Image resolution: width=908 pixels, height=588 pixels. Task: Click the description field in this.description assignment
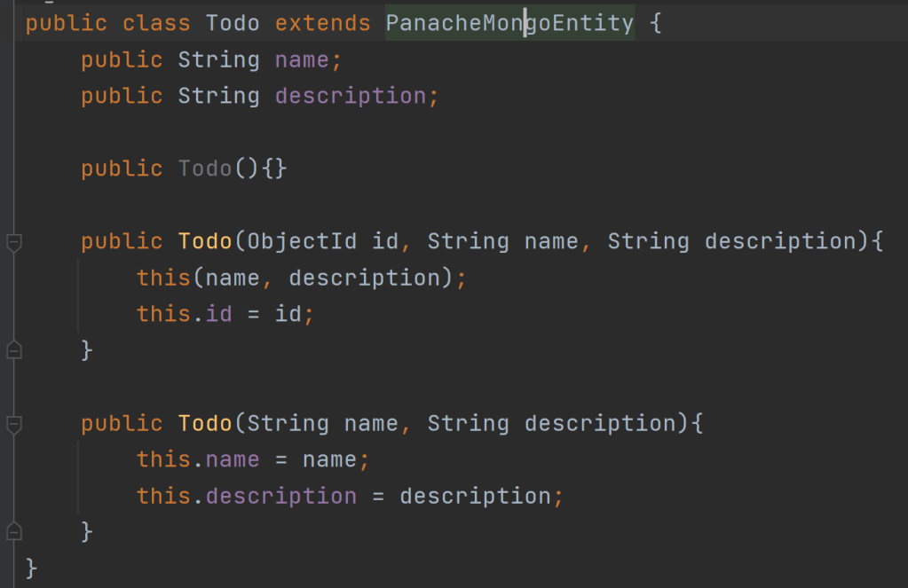[281, 496]
